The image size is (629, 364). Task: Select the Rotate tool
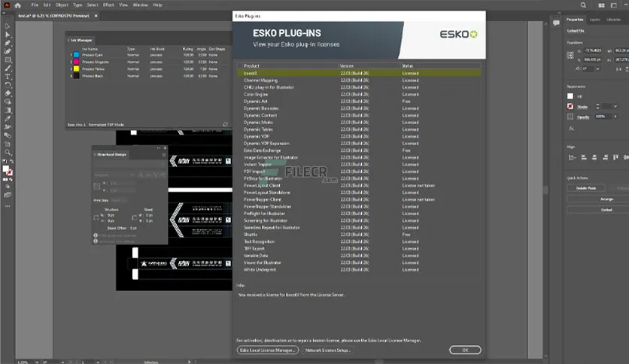point(8,85)
